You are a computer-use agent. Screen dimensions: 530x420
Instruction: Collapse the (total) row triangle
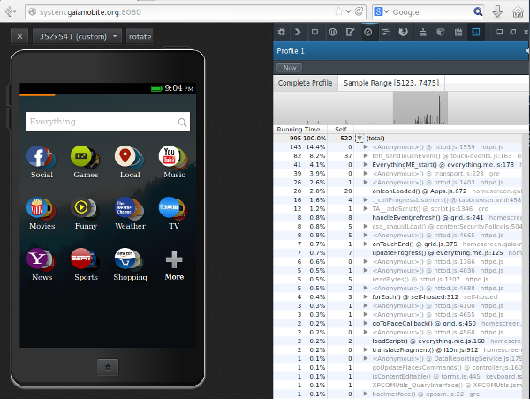pyautogui.click(x=360, y=139)
